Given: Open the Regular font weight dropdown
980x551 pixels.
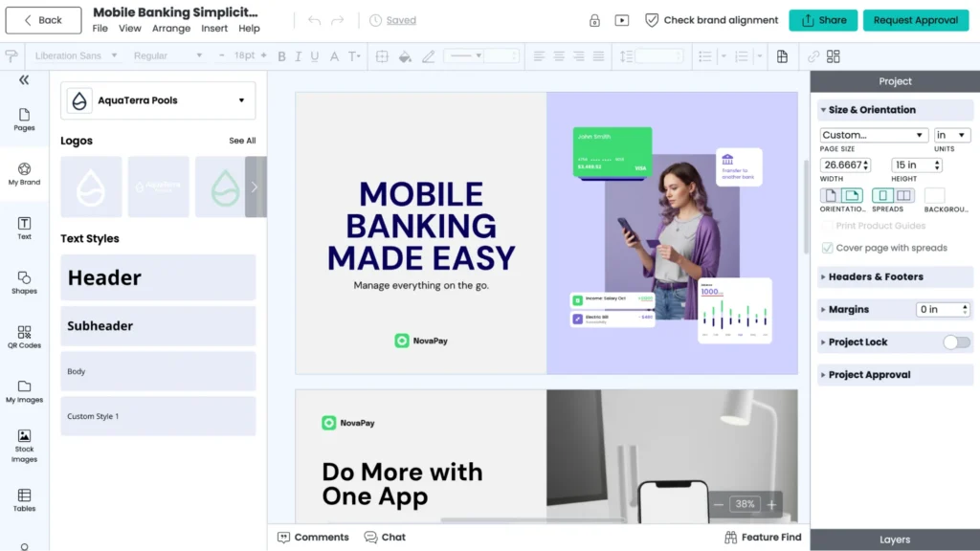Looking at the screenshot, I should (x=168, y=55).
